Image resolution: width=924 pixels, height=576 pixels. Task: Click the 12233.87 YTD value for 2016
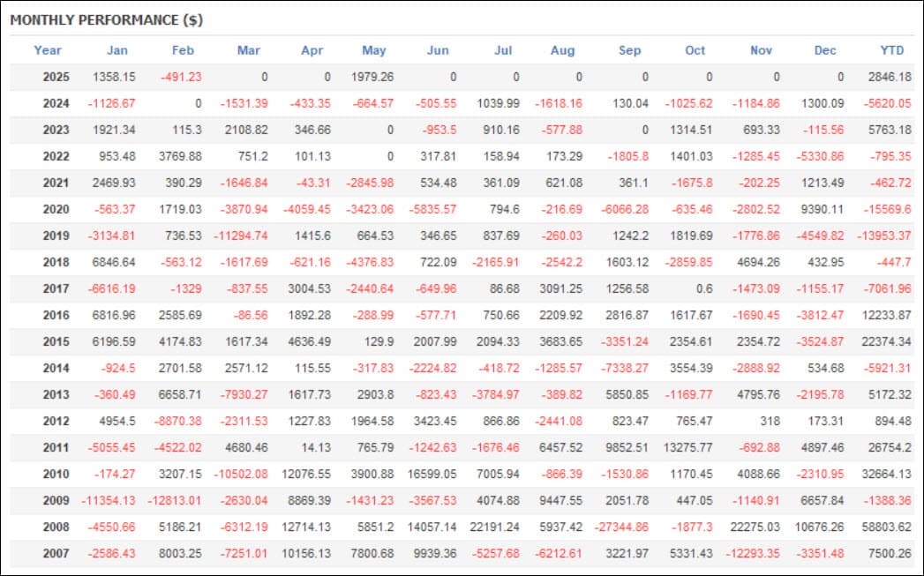[886, 316]
